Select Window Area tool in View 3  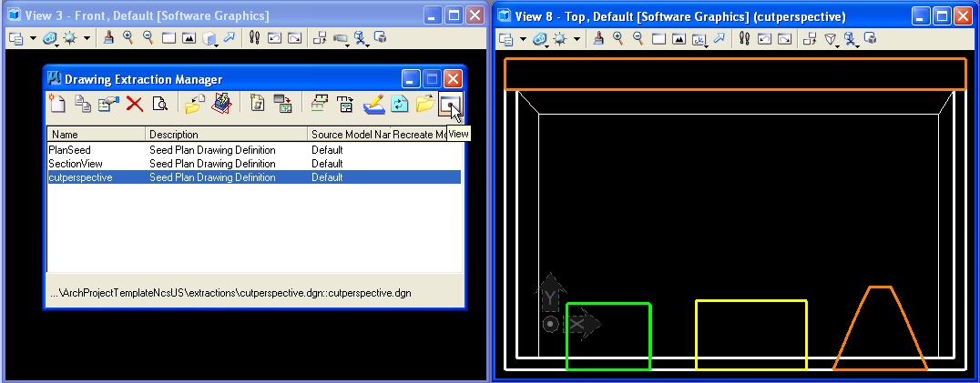click(x=168, y=39)
